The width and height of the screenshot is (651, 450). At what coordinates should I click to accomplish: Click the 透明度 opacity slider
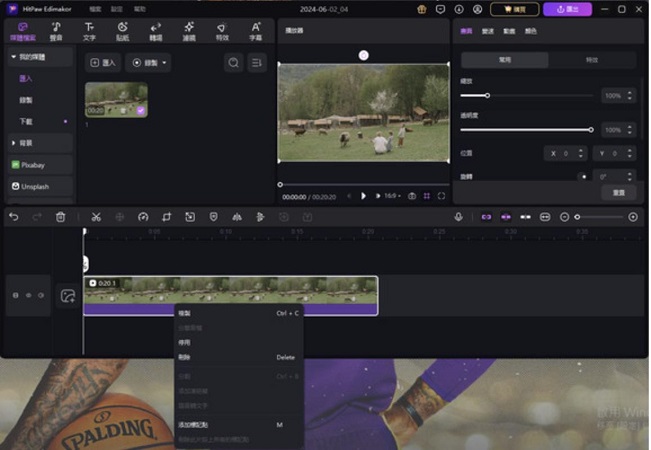click(x=525, y=130)
